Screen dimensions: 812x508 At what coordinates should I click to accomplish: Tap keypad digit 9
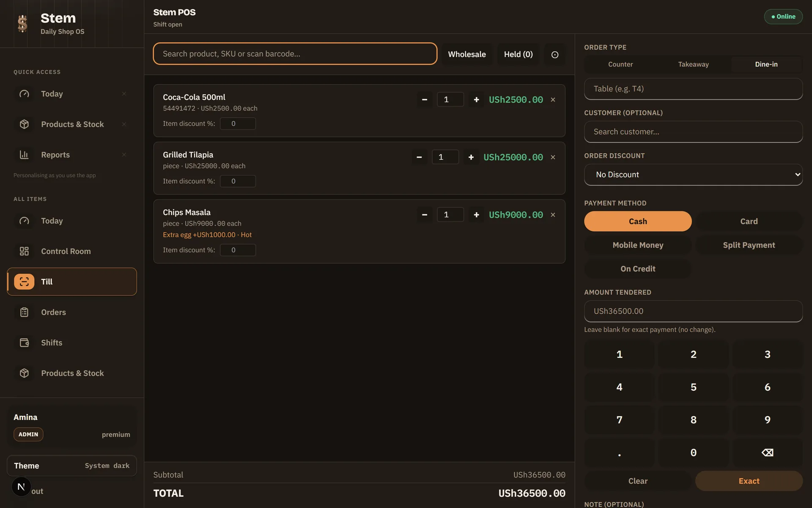point(767,420)
